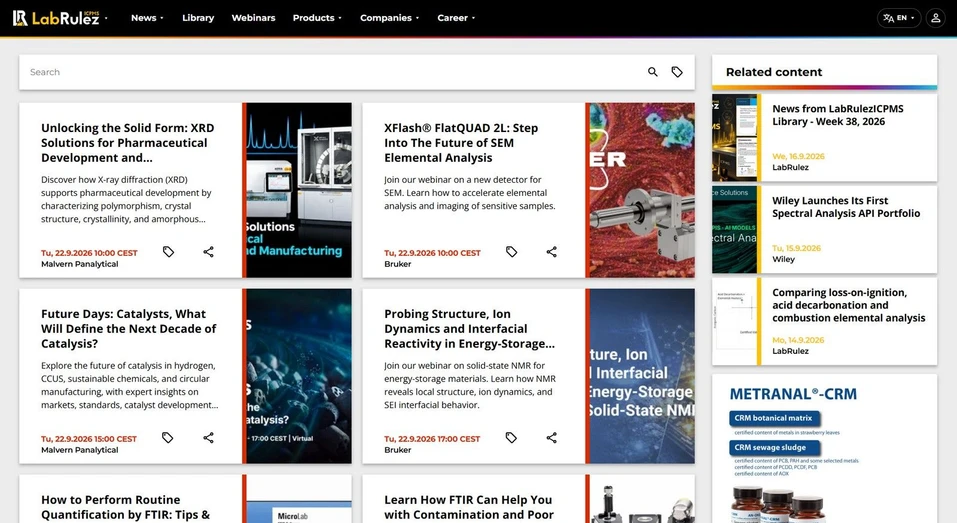Open the Future Days: Catalysts webinar title
The height and width of the screenshot is (523, 957).
[x=128, y=328]
